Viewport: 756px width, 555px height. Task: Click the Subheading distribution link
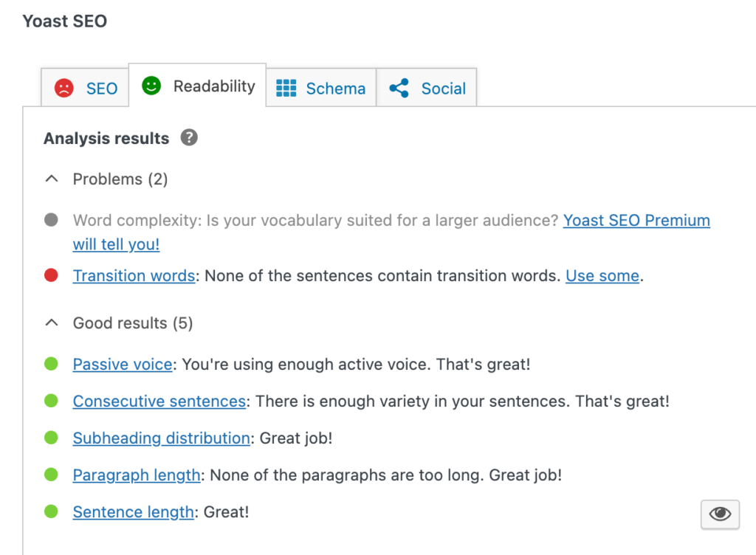[161, 438]
